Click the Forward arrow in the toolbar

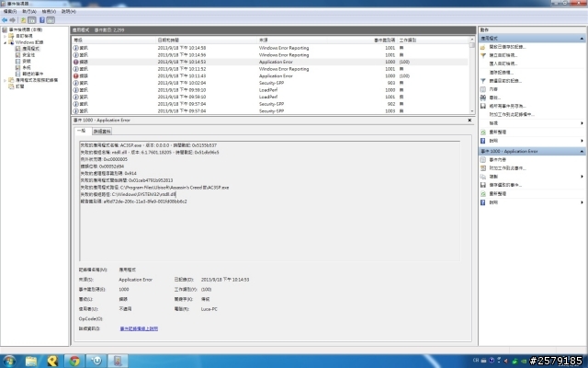tap(12, 20)
